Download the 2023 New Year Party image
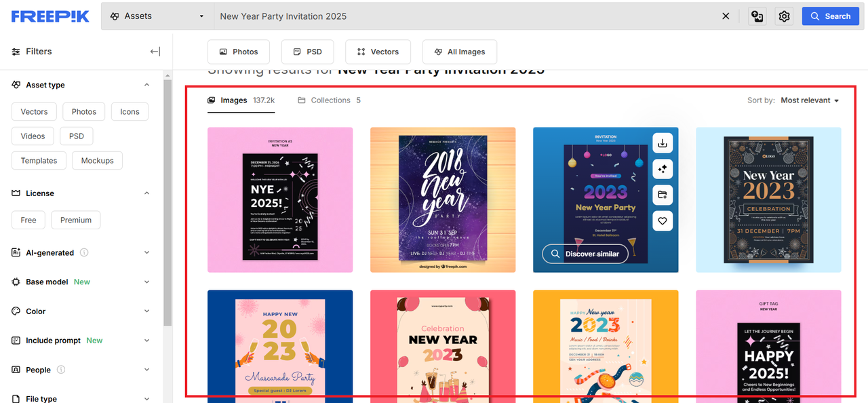Screen dimensions: 868x403 tap(663, 143)
